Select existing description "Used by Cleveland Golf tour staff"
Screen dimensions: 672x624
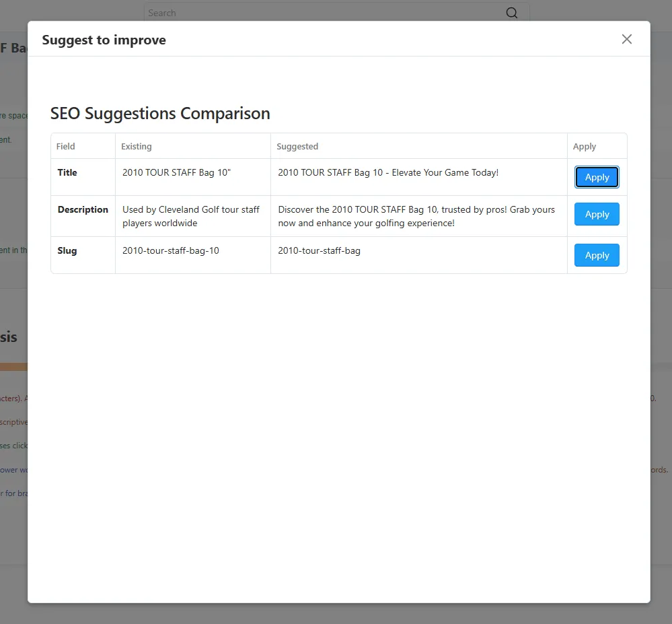pyautogui.click(x=191, y=216)
